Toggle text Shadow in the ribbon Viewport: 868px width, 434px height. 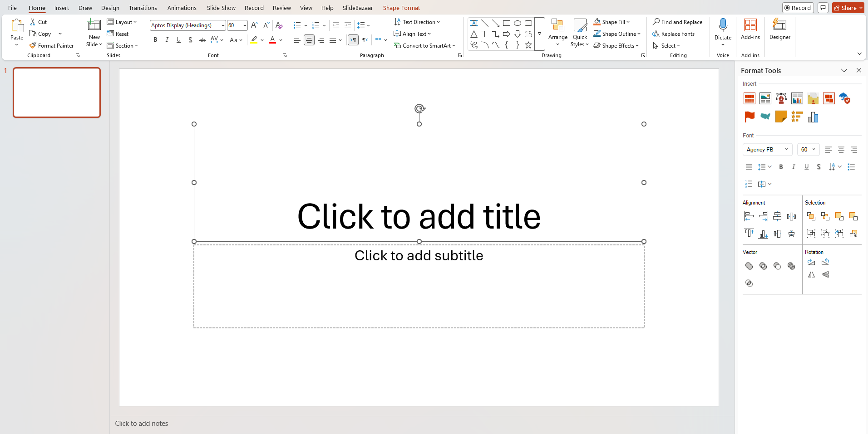coord(190,40)
